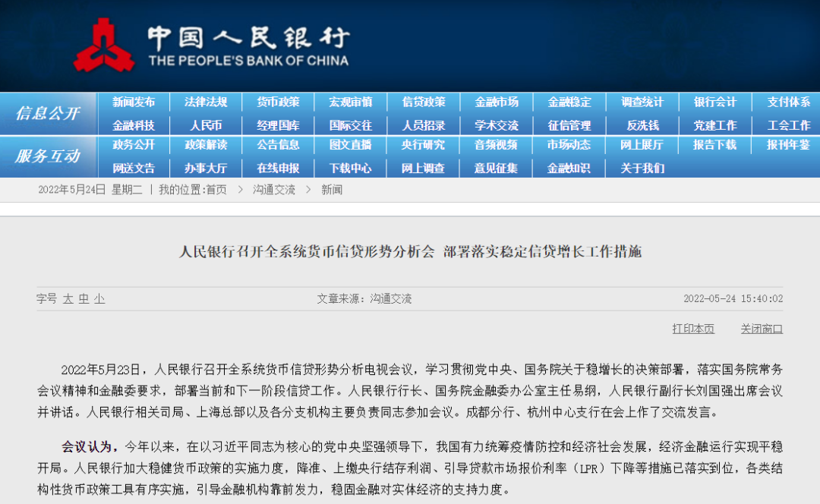Open the 新闻发布 menu item
Image resolution: width=820 pixels, height=504 pixels.
coord(132,102)
